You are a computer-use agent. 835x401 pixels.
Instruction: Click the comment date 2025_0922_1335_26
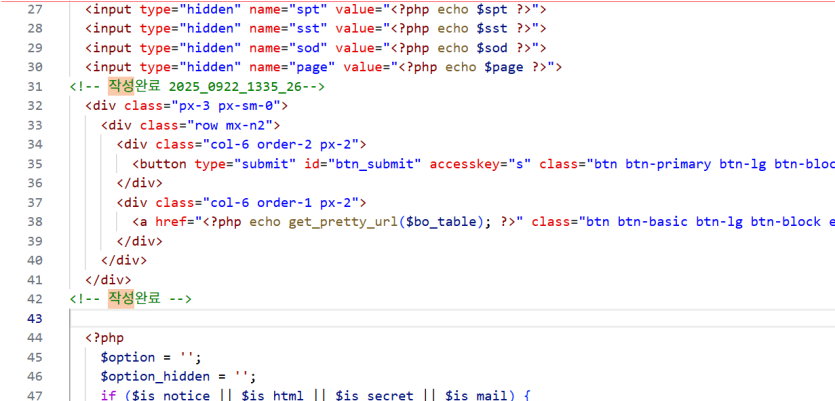pyautogui.click(x=235, y=87)
